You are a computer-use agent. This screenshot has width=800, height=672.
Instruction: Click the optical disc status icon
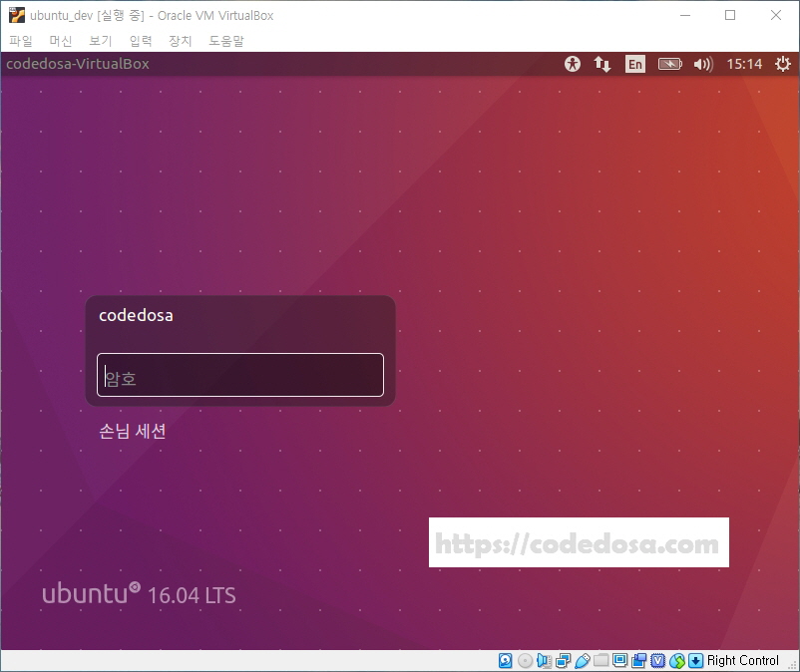[525, 661]
